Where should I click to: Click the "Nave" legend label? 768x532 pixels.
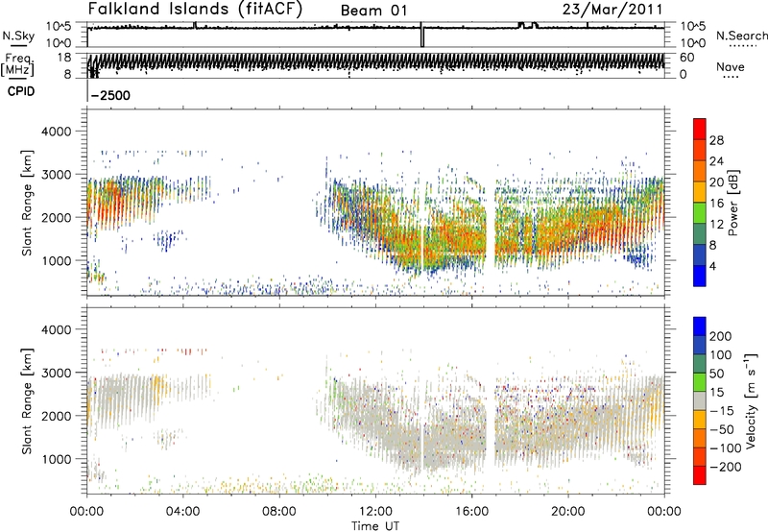731,66
